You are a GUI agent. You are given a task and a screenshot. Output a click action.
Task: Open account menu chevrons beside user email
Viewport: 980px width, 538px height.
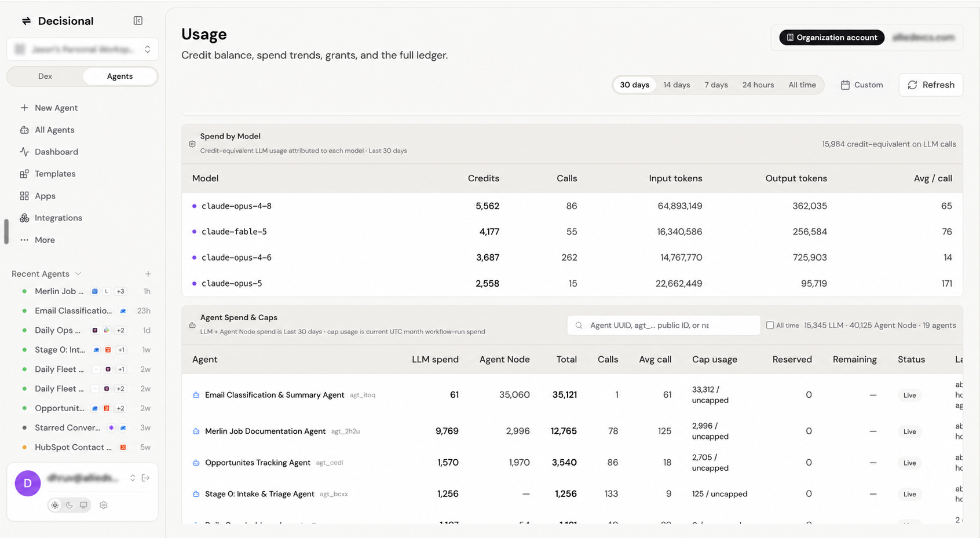pos(133,478)
